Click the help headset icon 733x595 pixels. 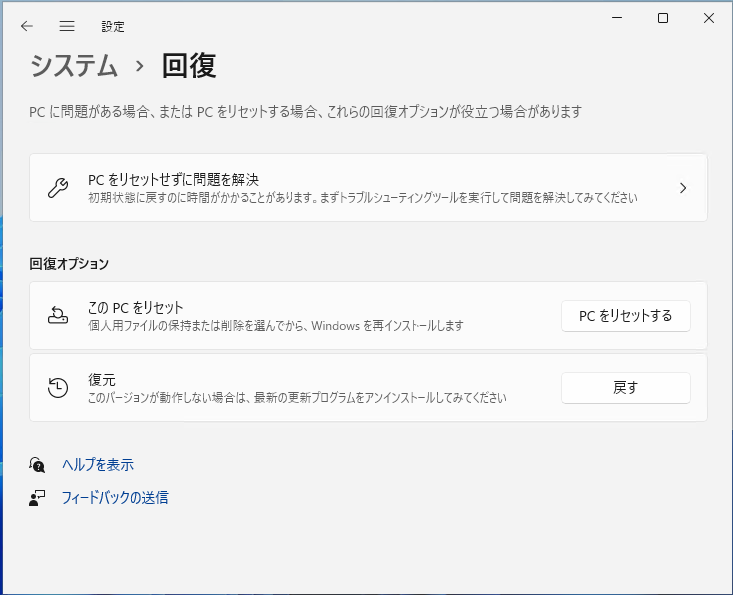tap(37, 465)
